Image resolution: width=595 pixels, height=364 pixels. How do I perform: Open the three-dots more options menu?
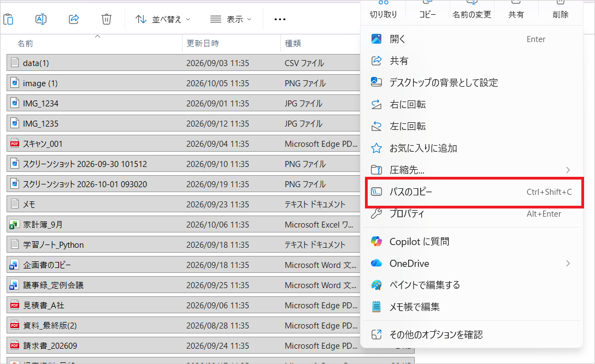pyautogui.click(x=280, y=19)
